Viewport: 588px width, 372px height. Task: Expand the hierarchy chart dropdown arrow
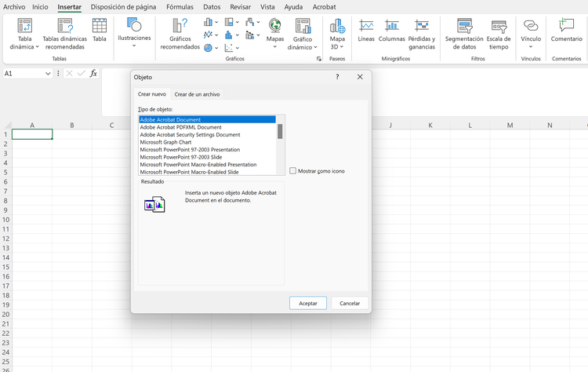[x=238, y=22]
